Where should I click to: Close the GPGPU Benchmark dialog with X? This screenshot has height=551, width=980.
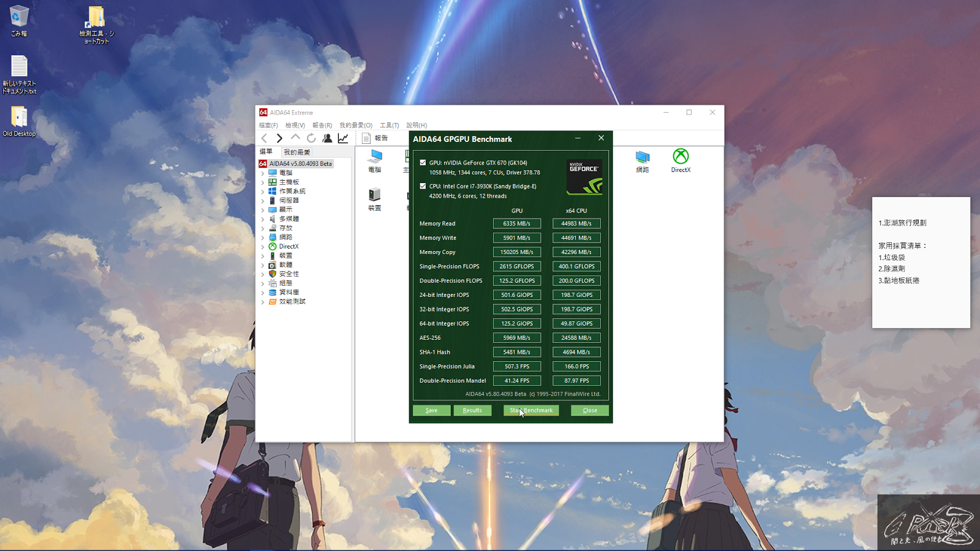(x=601, y=138)
